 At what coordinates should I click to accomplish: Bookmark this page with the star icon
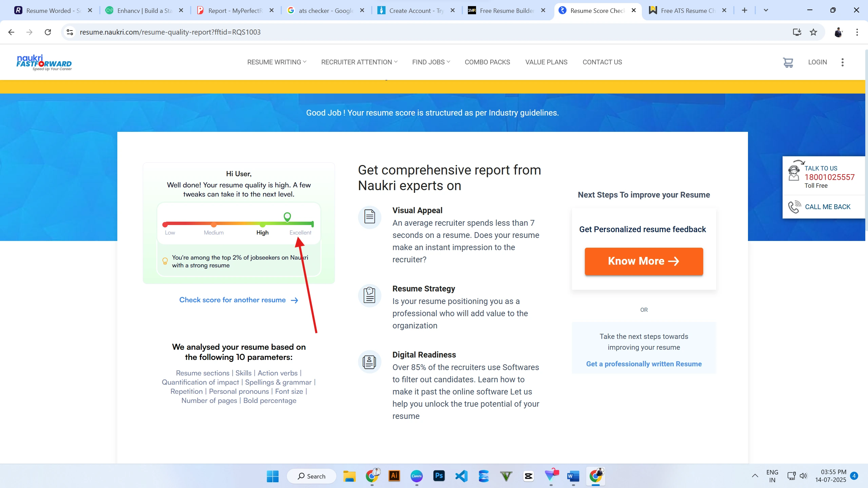(813, 32)
